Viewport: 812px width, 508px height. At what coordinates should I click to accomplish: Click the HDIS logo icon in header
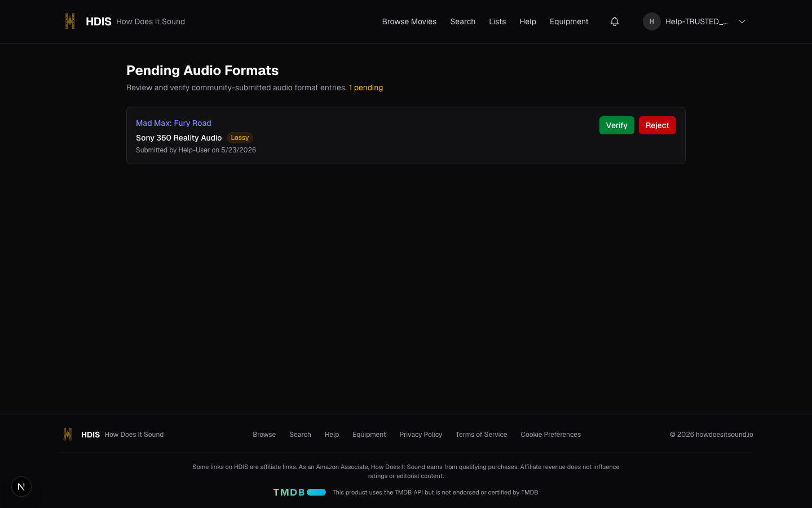point(70,21)
